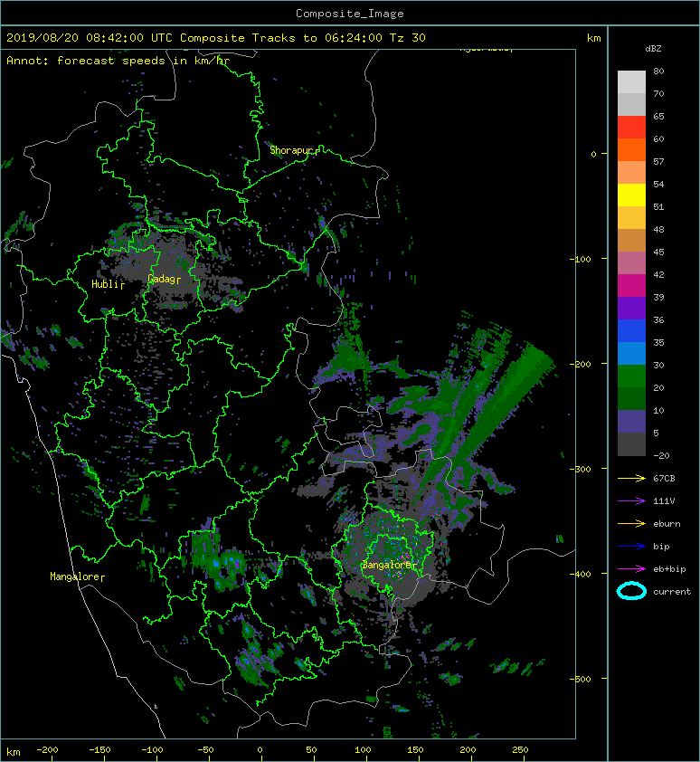Image resolution: width=700 pixels, height=762 pixels.
Task: Click the 57 value on dBZ scale
Action: 658,161
